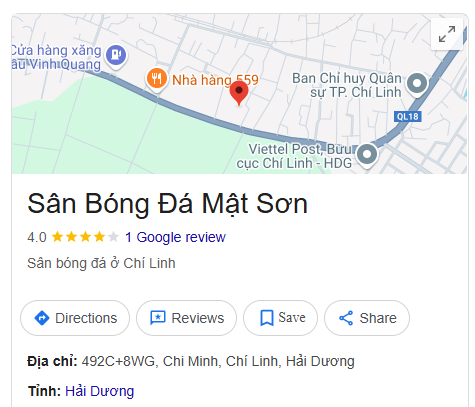Open Directions to Sân Bóng Đá Mật Sơn

75,318
